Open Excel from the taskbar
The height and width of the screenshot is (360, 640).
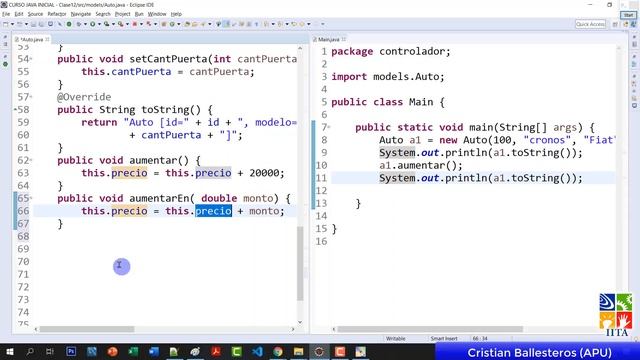(x=133, y=351)
